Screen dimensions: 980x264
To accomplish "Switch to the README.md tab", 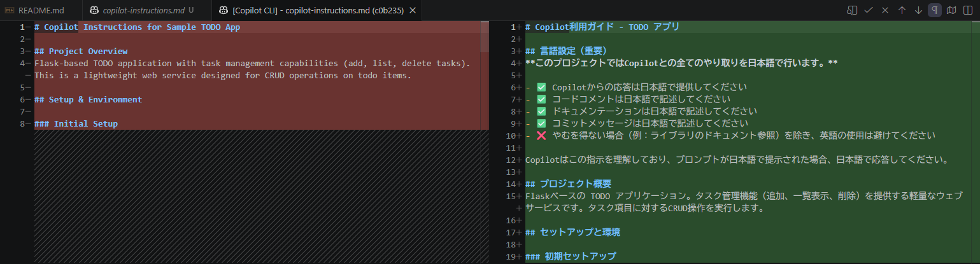I will (41, 10).
